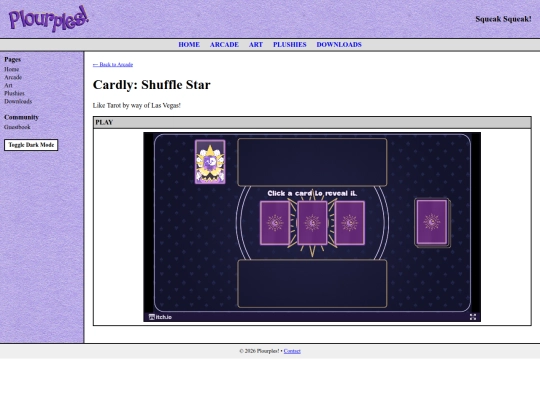
Task: Click the Squeak Squeak! tagline
Action: tap(503, 19)
